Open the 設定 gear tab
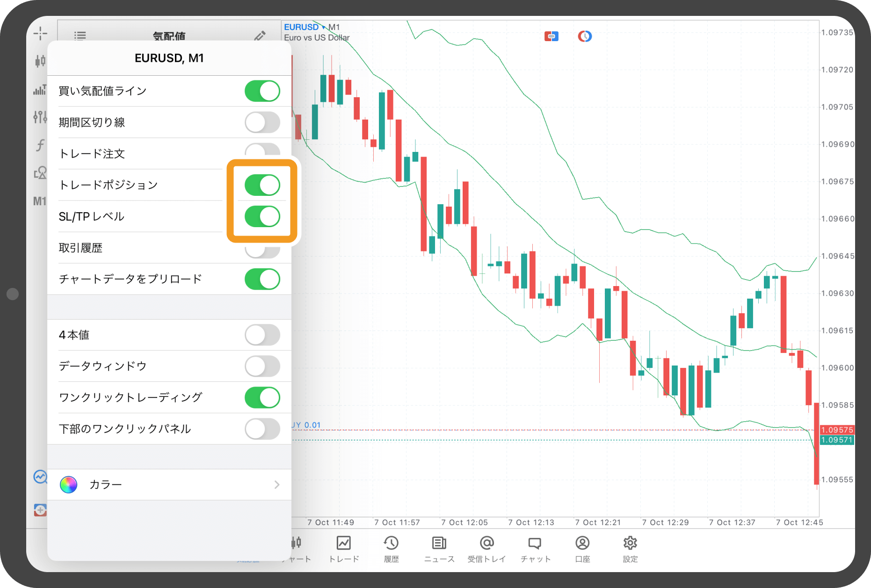The width and height of the screenshot is (871, 588). tap(630, 548)
